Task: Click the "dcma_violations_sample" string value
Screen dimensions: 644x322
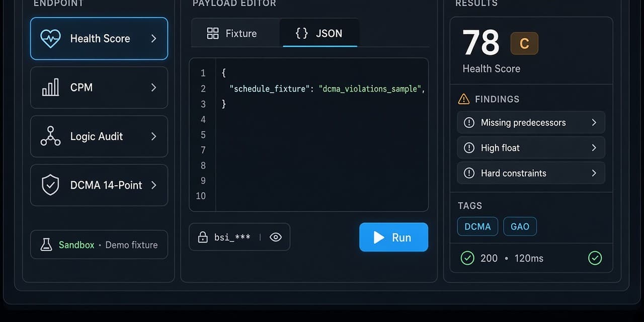Action: [x=370, y=89]
